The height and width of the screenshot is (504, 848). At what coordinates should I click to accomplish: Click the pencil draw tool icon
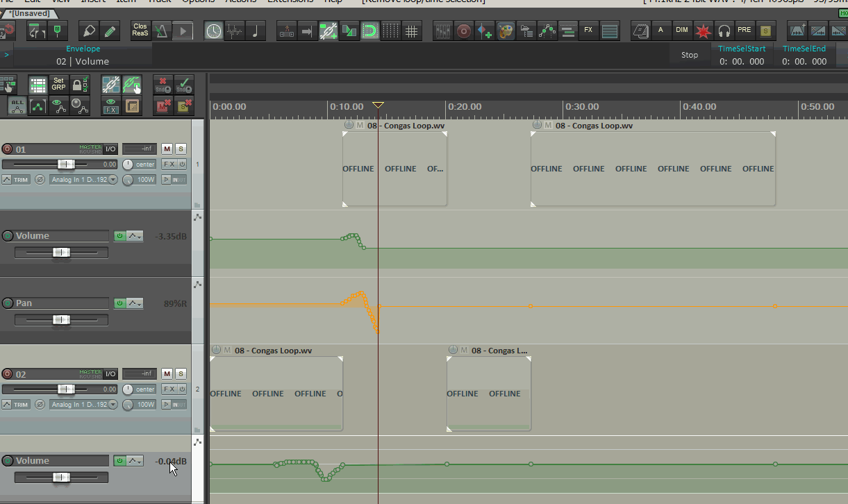pos(110,31)
